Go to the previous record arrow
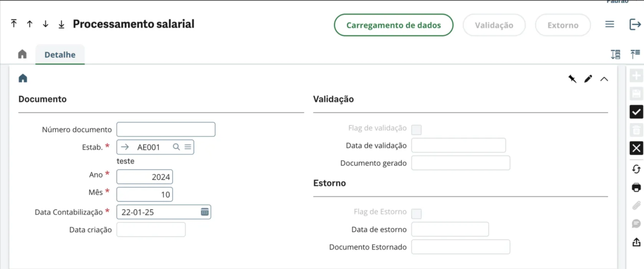 coord(30,24)
